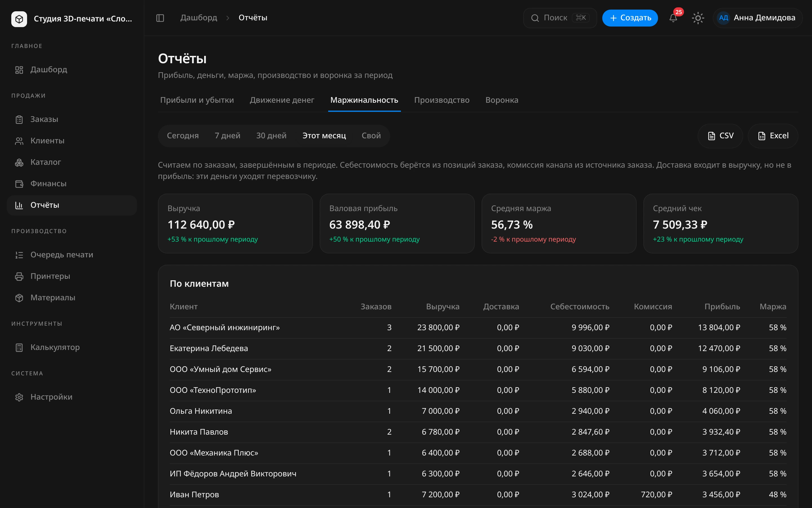Click the 720,00 ₽ commission value

pos(656,494)
